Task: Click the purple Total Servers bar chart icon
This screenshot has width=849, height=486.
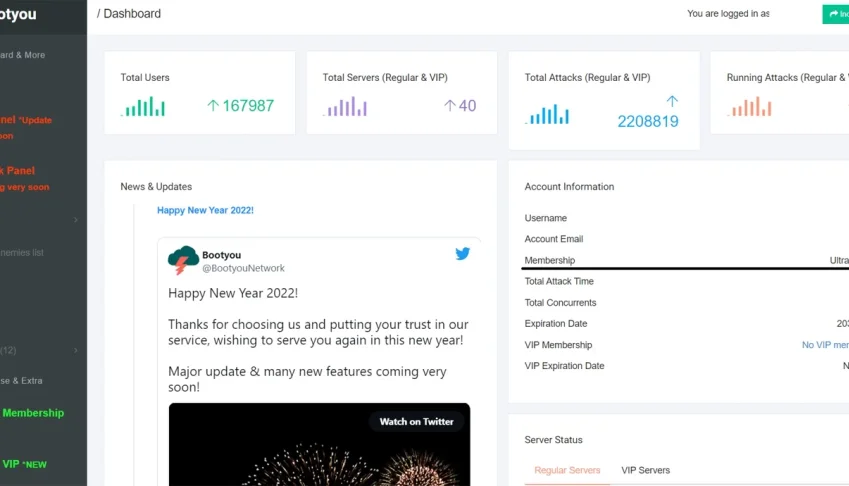Action: point(345,107)
